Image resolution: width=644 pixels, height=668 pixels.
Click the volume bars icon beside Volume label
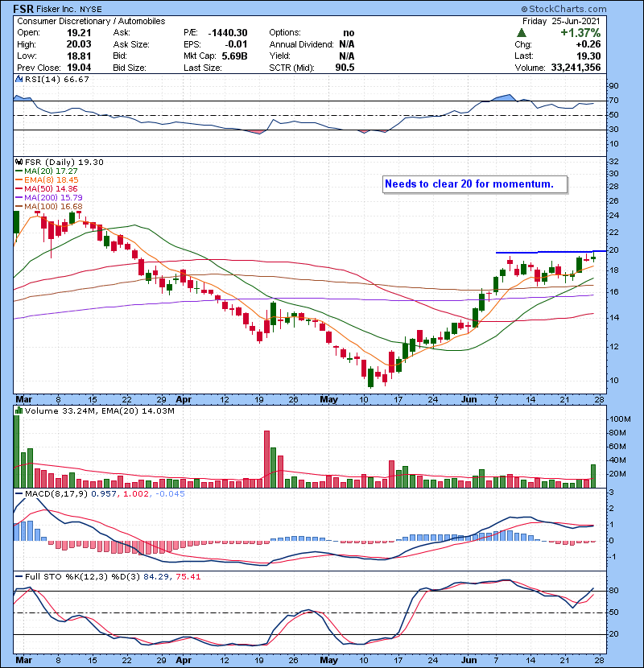tap(19, 410)
